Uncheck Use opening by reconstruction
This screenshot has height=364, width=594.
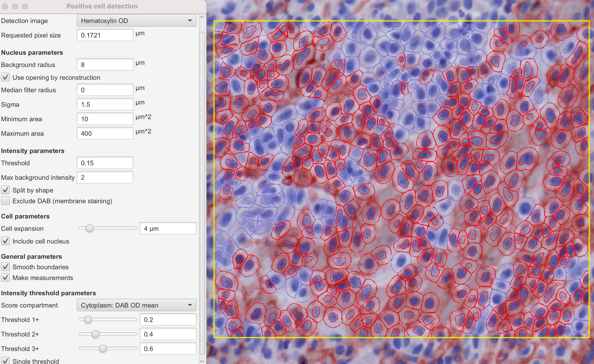[x=5, y=77]
